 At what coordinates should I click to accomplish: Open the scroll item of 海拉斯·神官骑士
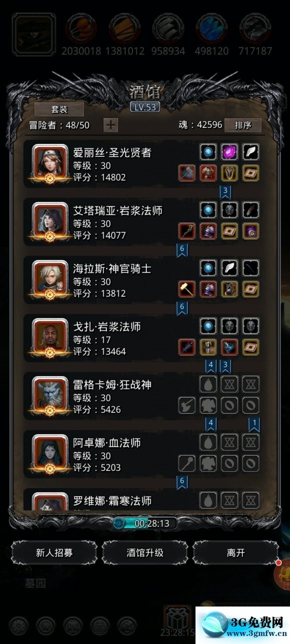(250, 289)
